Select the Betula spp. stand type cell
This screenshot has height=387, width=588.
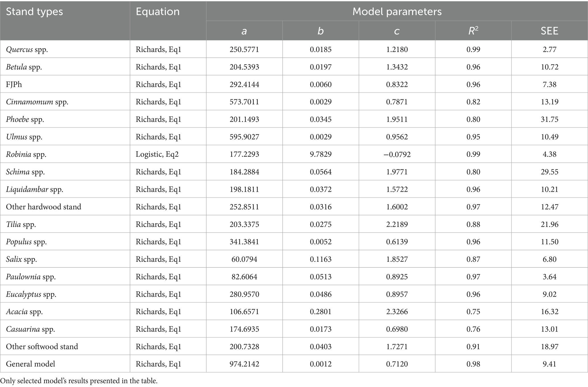[24, 67]
